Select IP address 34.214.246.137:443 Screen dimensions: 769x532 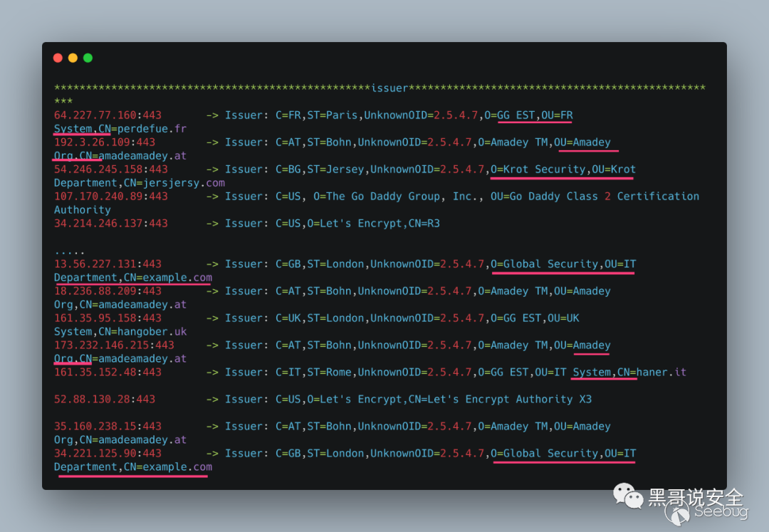[x=111, y=223]
